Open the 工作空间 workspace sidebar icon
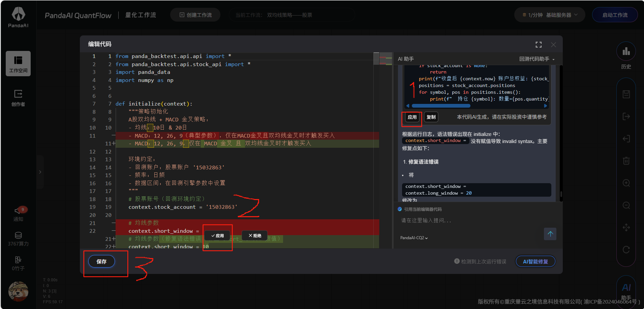 [18, 63]
